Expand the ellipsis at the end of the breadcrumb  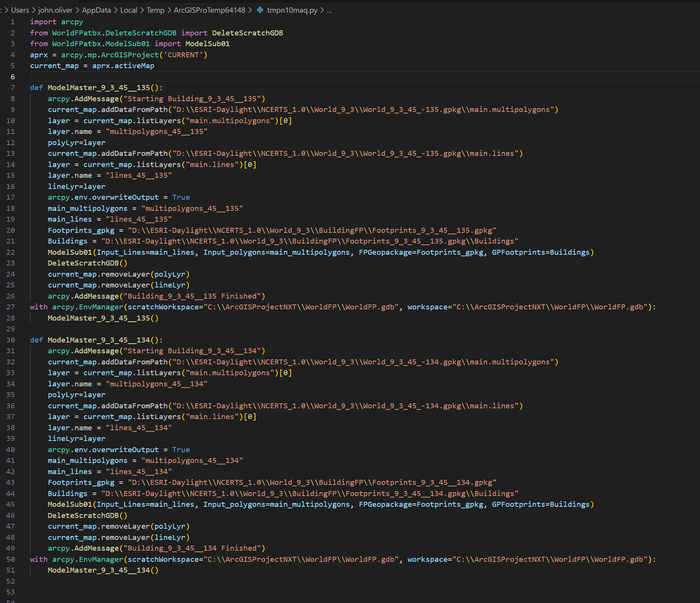329,10
